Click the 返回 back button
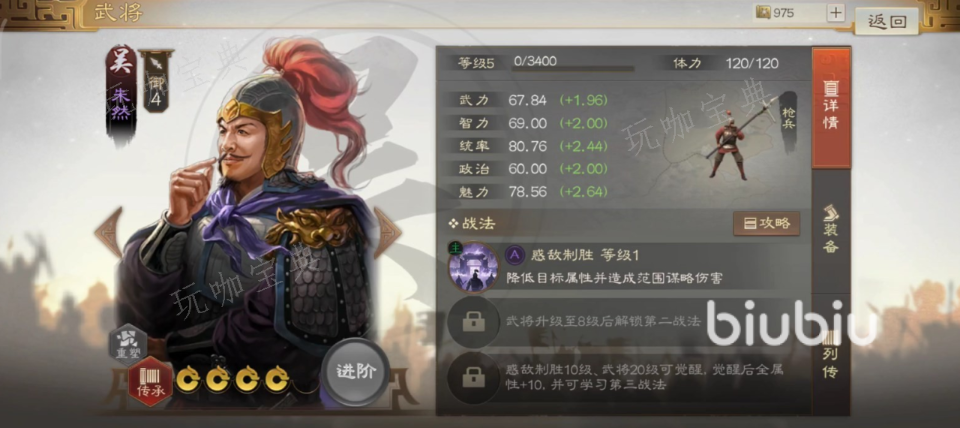This screenshot has width=960, height=428. pyautogui.click(x=887, y=21)
